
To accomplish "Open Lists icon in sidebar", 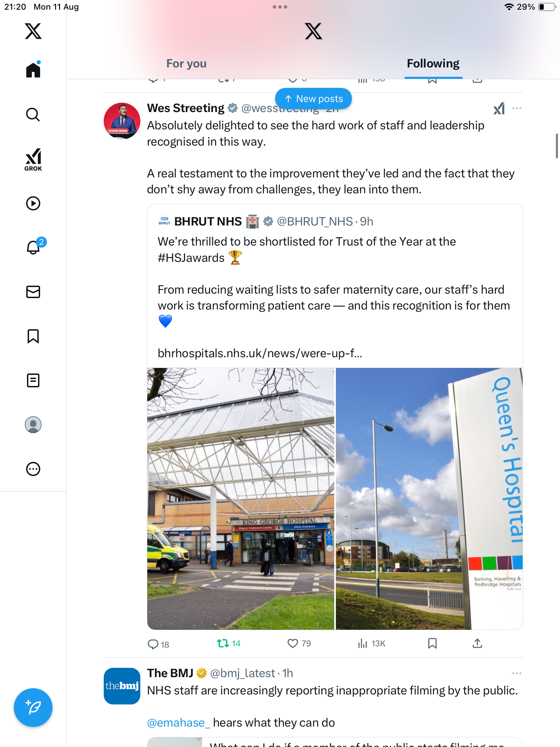I will 33,380.
